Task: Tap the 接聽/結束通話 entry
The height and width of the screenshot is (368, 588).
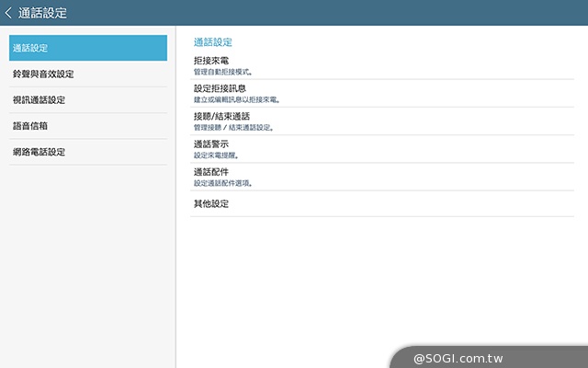Action: coord(221,117)
